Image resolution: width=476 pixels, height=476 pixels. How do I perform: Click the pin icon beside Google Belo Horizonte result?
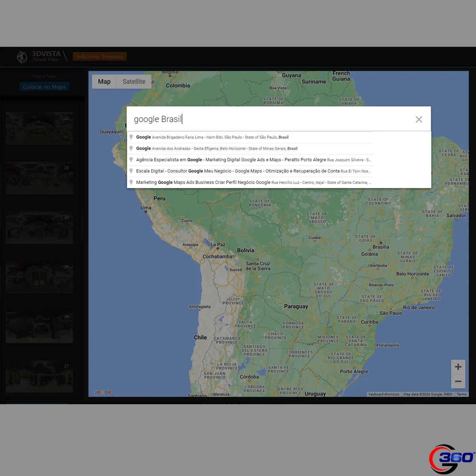point(131,148)
